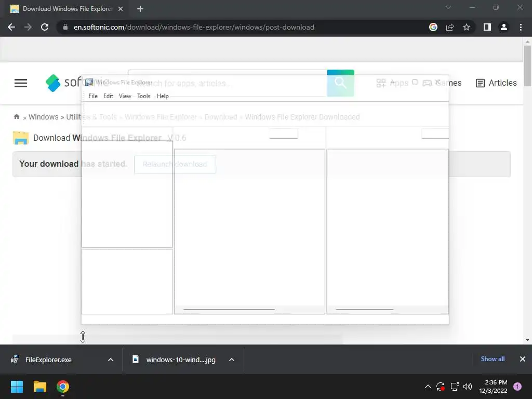The width and height of the screenshot is (532, 399).
Task: Open the Windows Start menu
Action: coord(17,387)
